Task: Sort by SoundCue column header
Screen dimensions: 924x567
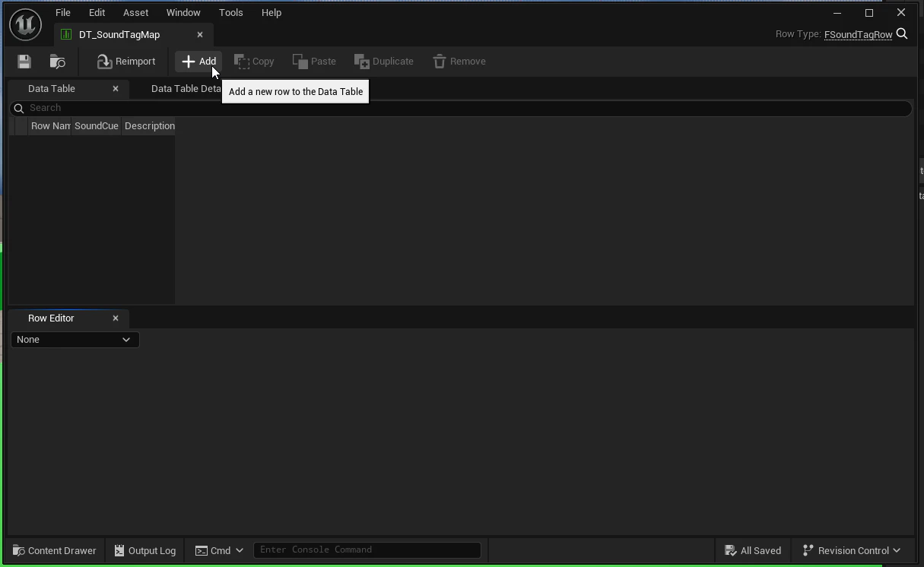Action: [x=97, y=126]
